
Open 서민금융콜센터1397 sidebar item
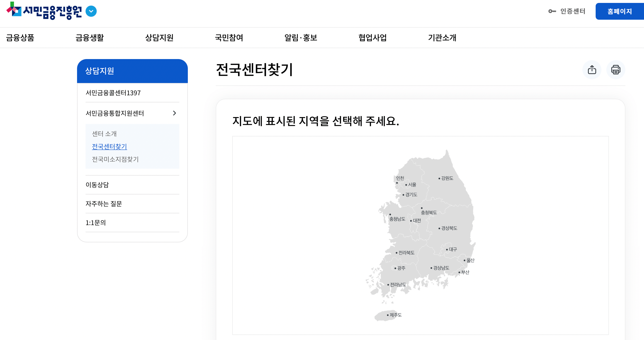tap(113, 93)
